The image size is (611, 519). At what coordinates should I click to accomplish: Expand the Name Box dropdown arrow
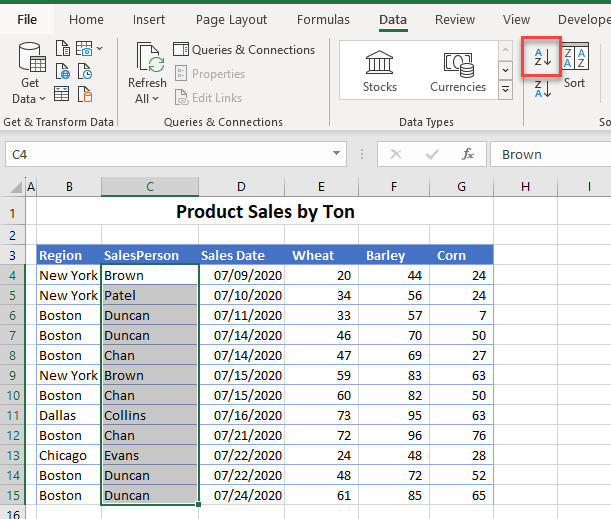338,155
